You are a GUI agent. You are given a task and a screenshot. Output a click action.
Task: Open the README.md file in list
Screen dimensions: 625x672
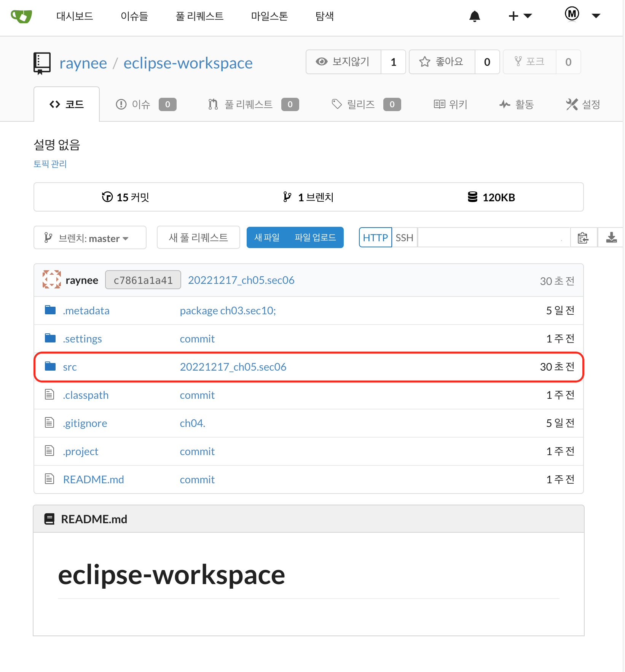tap(93, 480)
